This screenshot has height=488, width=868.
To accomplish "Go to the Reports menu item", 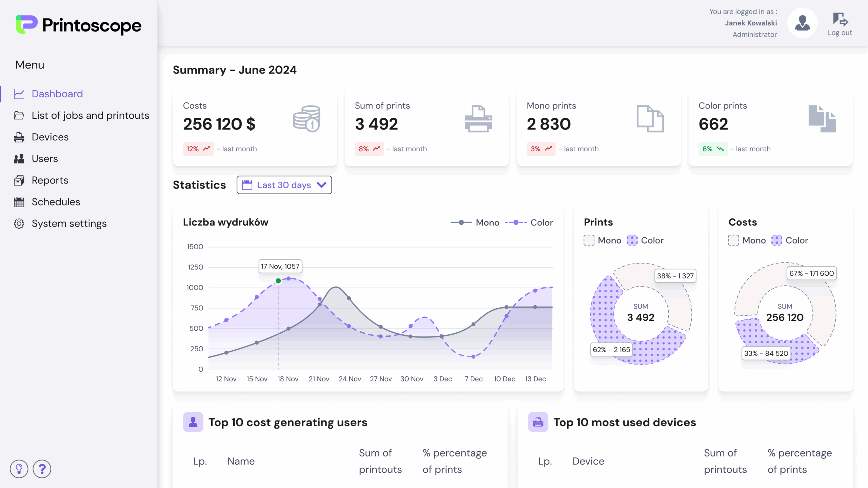I will (x=50, y=180).
